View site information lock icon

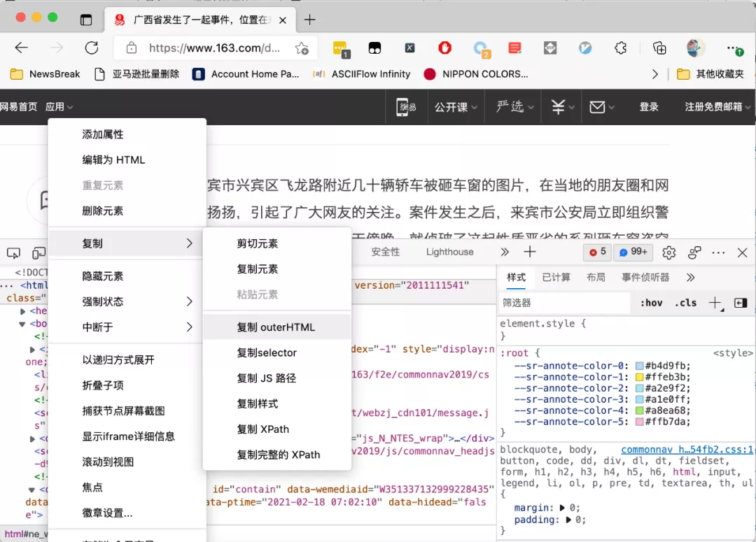pos(131,48)
